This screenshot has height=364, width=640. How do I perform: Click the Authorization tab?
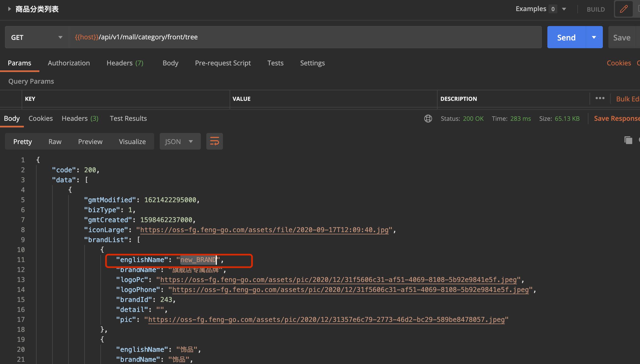(x=68, y=62)
